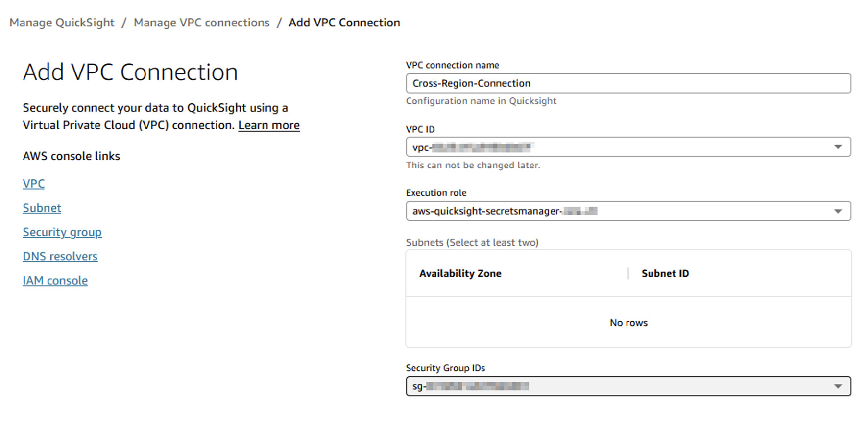Open the Learn more link
Image resolution: width=868 pixels, height=430 pixels.
tap(269, 125)
